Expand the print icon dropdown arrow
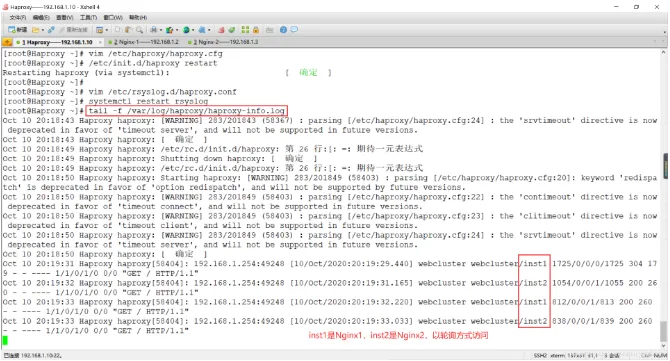670x361 pixels. coord(161,30)
